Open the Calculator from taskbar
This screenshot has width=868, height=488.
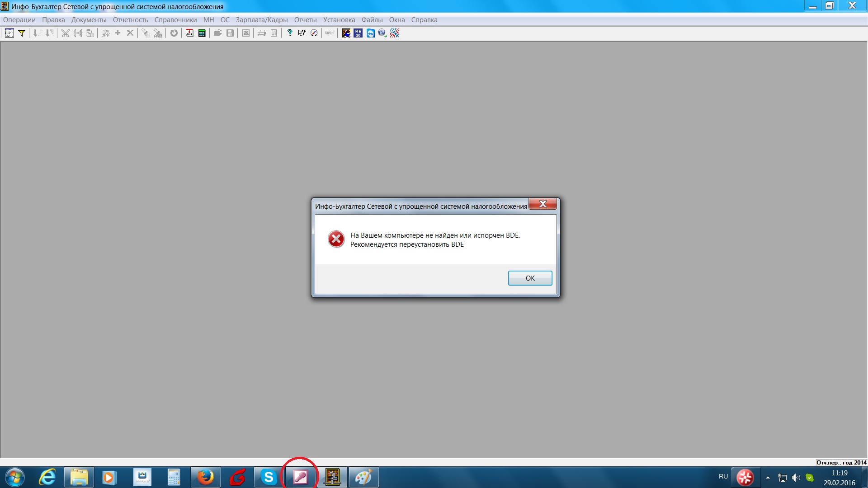pos(174,477)
